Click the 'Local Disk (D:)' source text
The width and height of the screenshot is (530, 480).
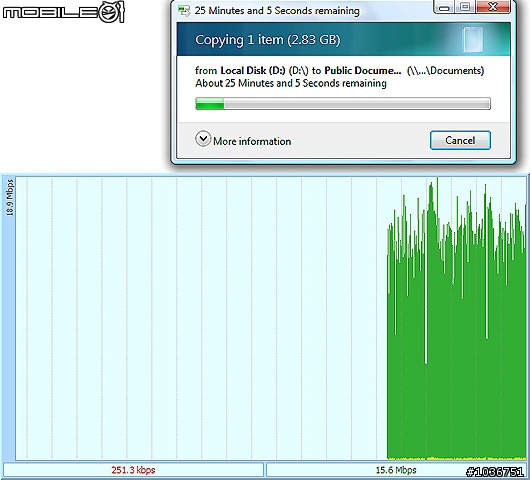(x=253, y=70)
